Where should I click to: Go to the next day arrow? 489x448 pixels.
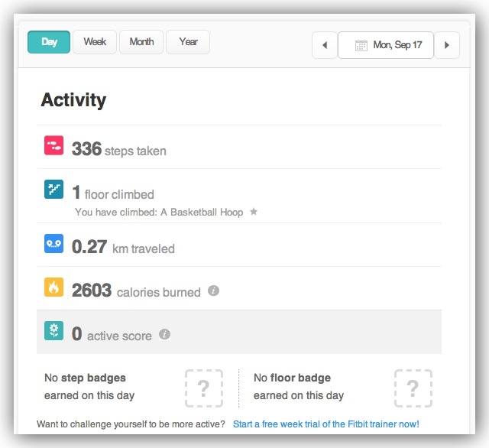click(x=447, y=45)
